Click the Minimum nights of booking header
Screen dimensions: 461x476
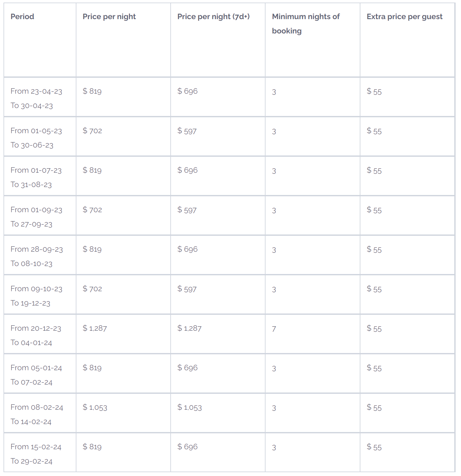pyautogui.click(x=306, y=24)
